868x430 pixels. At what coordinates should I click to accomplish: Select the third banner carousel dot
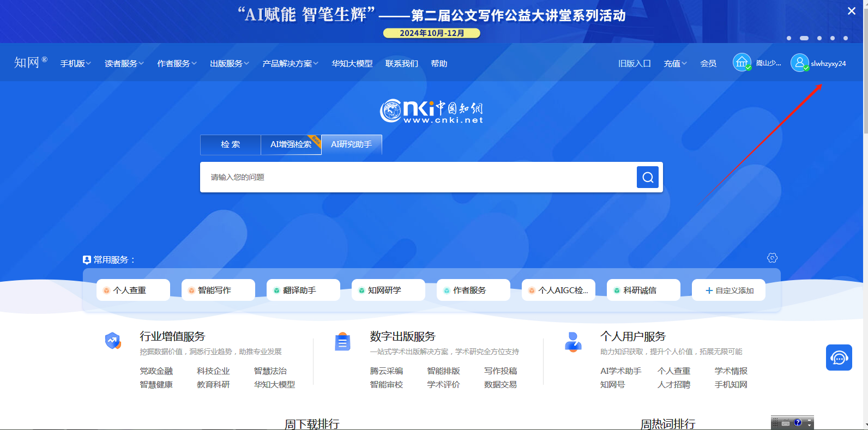[819, 38]
